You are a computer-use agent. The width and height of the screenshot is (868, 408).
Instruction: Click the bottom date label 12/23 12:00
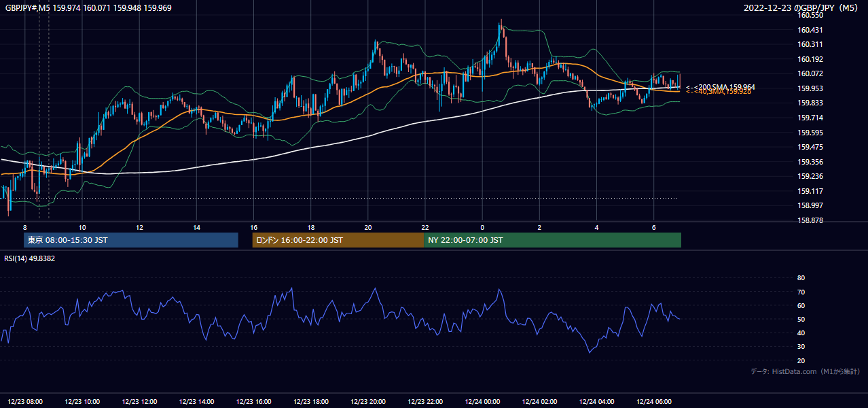(x=140, y=401)
